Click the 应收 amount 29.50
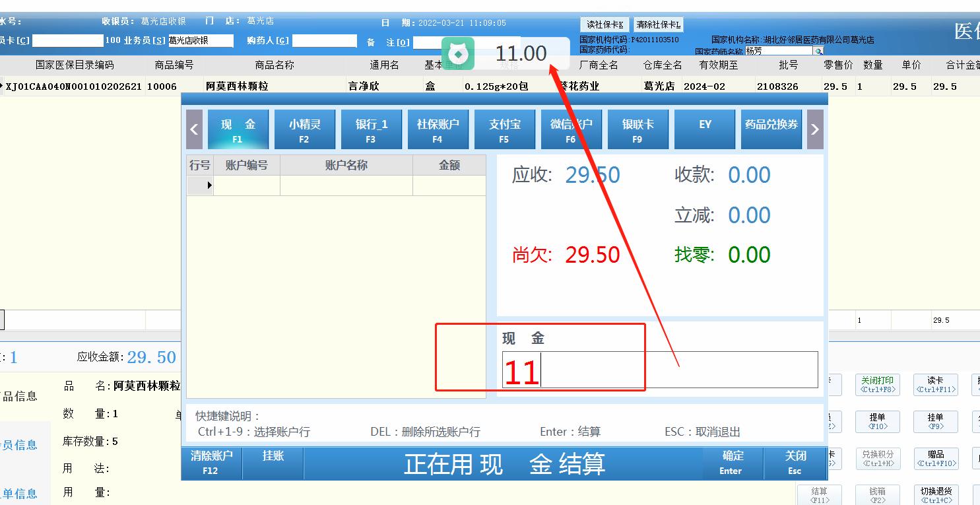The height and width of the screenshot is (505, 980). pos(593,175)
